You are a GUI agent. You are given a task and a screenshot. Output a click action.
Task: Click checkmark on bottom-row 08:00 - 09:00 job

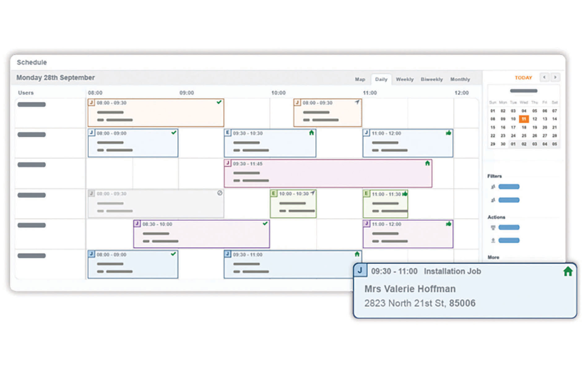pyautogui.click(x=173, y=254)
